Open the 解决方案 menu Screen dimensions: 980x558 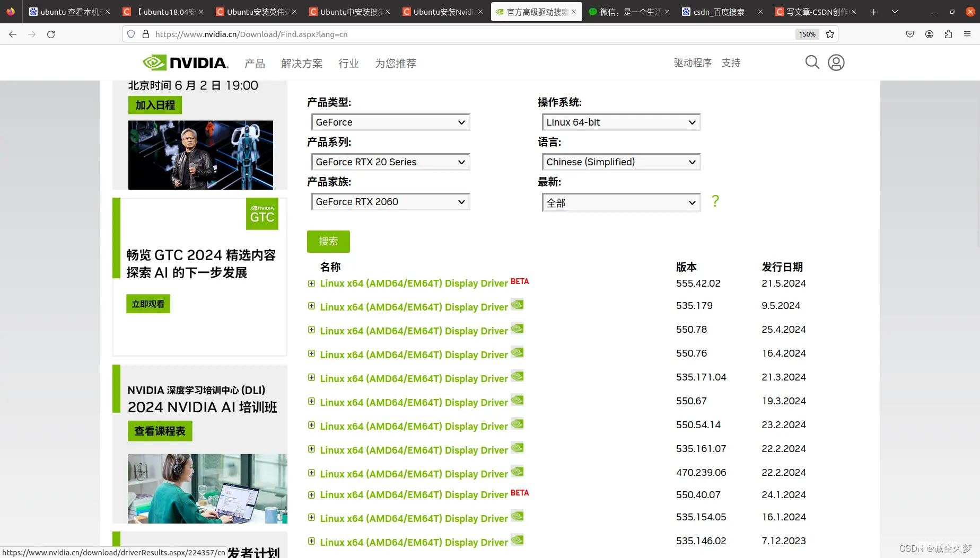point(302,63)
